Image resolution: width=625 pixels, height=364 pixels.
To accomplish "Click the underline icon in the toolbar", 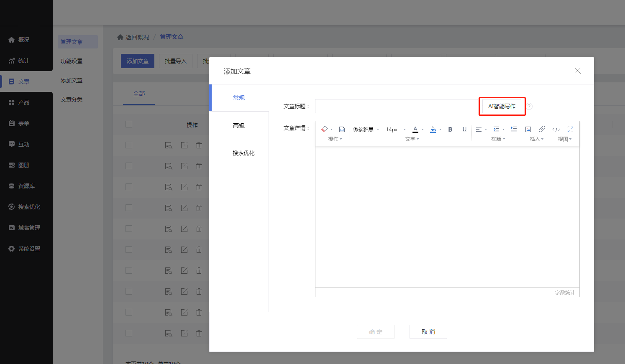I will [464, 130].
